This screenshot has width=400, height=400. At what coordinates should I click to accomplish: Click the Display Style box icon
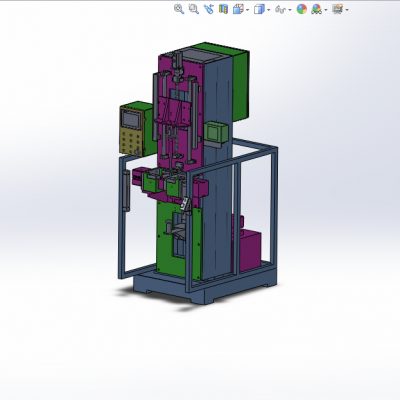[x=259, y=9]
